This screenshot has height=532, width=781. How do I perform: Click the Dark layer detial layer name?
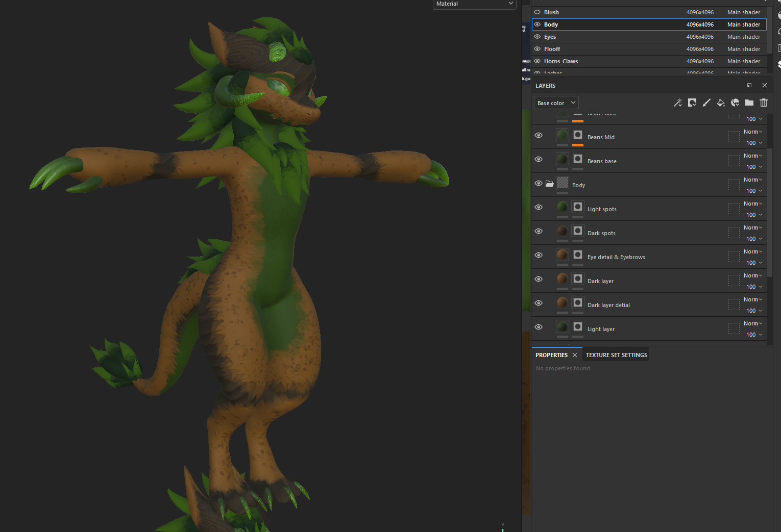pyautogui.click(x=608, y=305)
